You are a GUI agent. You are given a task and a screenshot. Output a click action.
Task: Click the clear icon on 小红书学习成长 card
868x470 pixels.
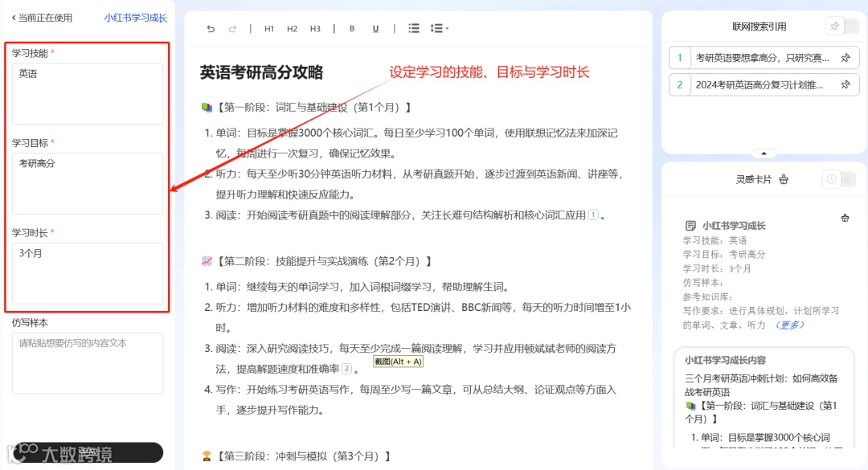click(x=845, y=218)
